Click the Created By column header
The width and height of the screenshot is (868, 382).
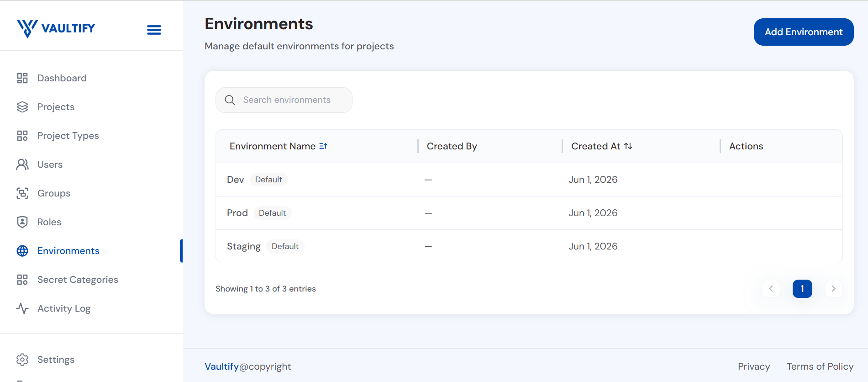[x=452, y=146]
